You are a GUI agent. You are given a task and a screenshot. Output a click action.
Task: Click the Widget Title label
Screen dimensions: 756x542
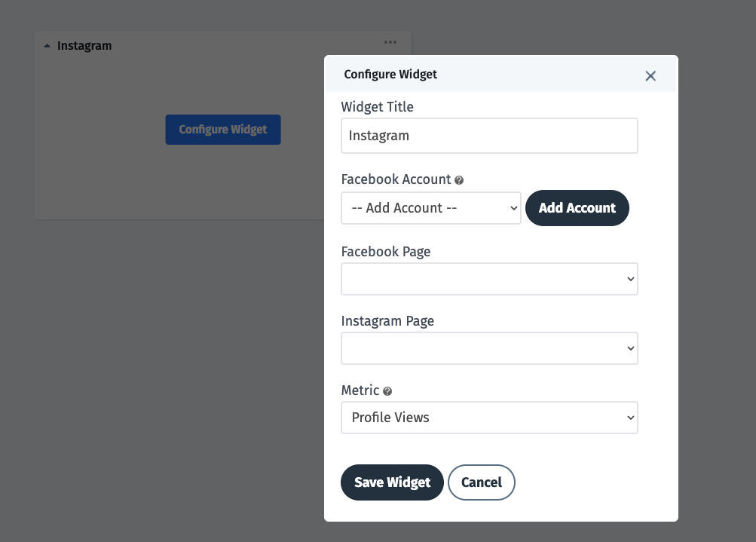point(377,107)
